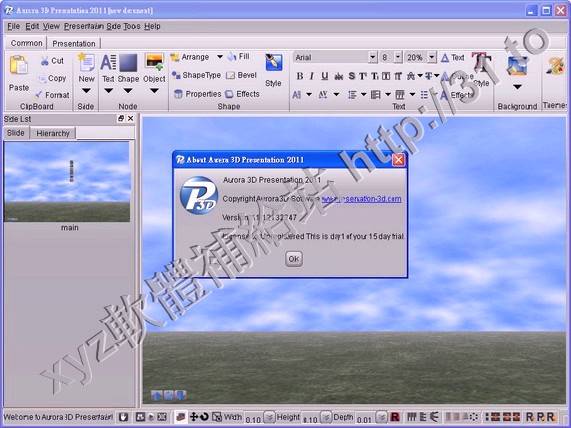The width and height of the screenshot is (571, 428).
Task: Select the Object node tool
Action: [154, 62]
